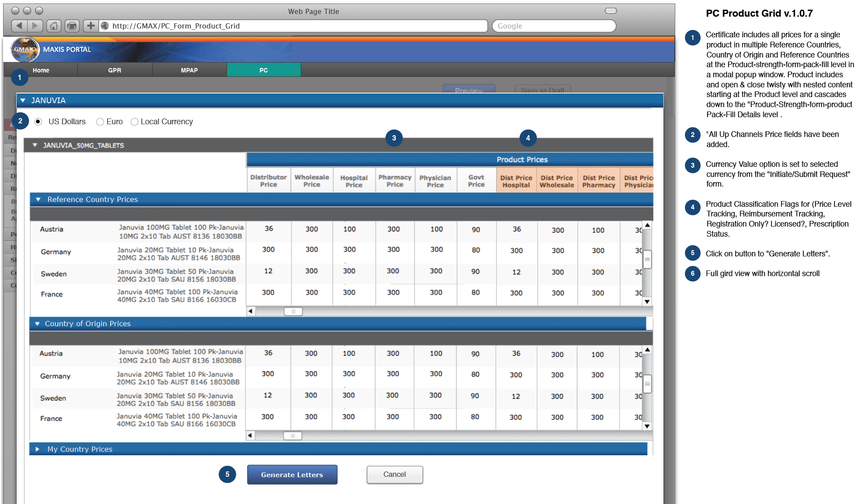Click the Dist Price Wholesale column header
The height and width of the screenshot is (504, 861).
coord(557,180)
